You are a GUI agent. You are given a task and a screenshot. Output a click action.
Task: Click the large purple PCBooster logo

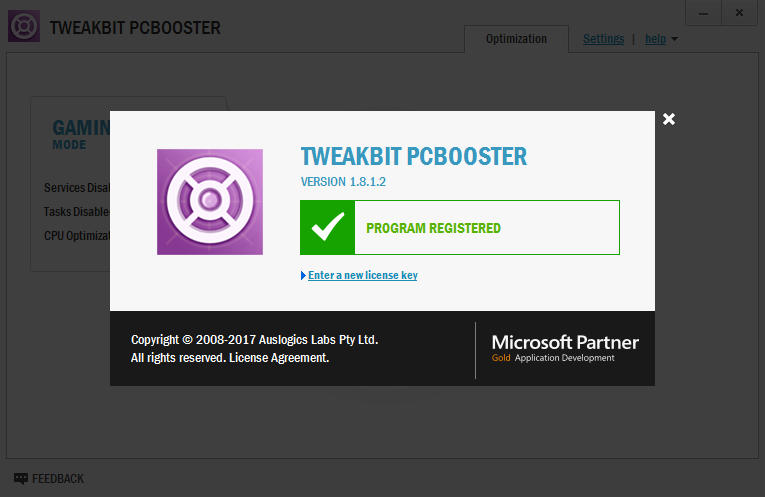[210, 201]
